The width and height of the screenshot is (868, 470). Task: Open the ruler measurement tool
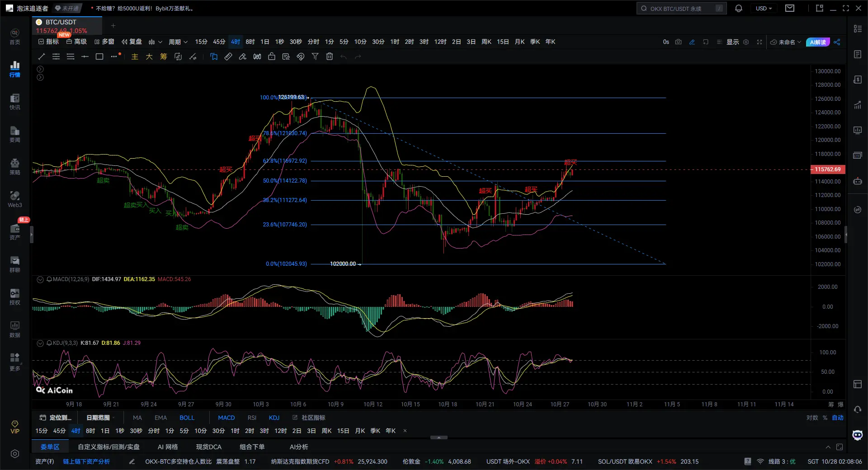coord(228,56)
